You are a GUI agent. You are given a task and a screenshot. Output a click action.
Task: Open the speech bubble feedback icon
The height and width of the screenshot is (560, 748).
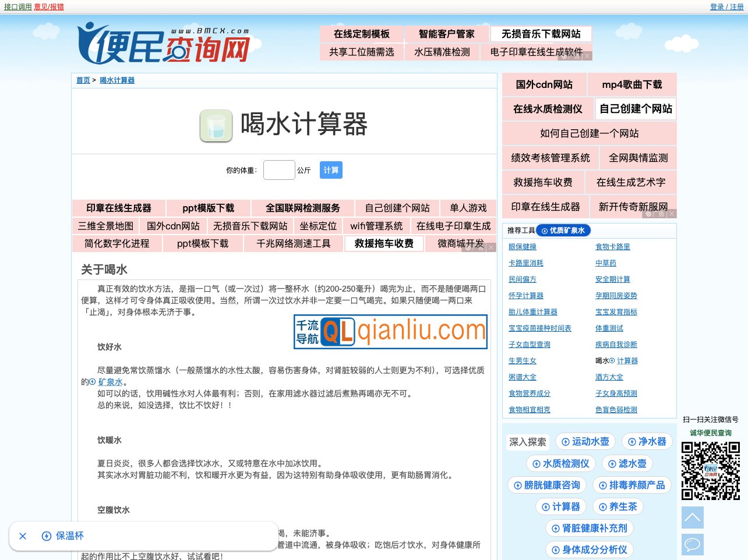pos(692,544)
